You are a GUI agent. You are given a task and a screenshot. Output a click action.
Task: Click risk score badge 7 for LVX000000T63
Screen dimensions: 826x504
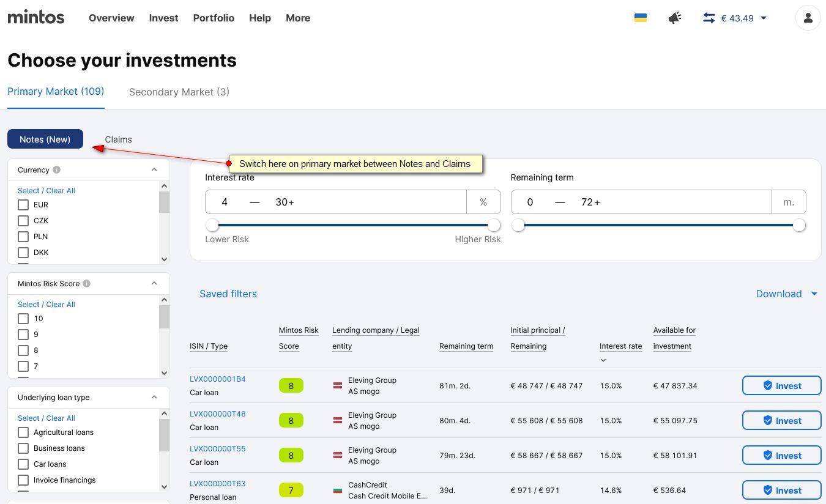(291, 491)
